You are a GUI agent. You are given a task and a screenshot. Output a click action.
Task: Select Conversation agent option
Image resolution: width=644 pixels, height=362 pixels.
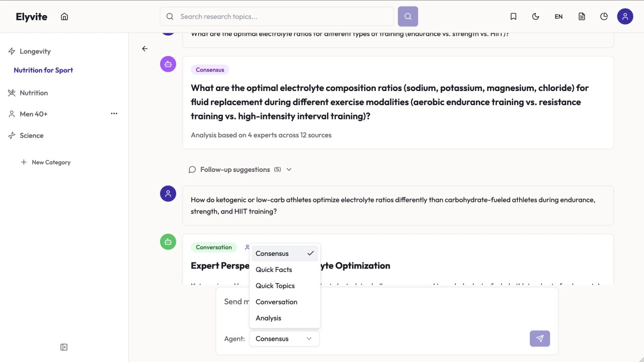point(285,302)
